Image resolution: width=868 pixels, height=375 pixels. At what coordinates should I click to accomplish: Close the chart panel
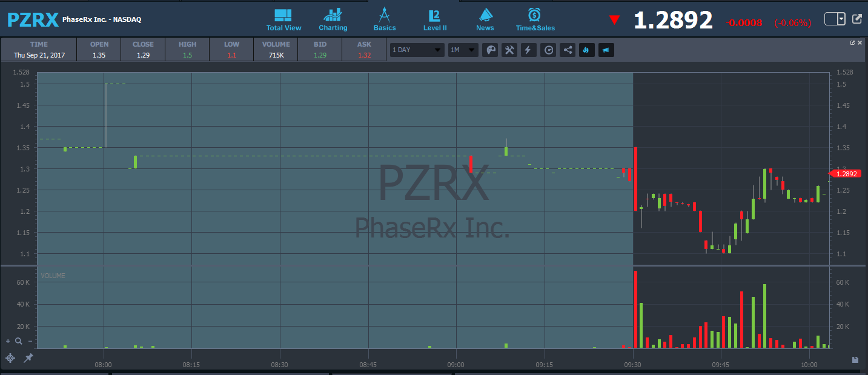tap(860, 42)
